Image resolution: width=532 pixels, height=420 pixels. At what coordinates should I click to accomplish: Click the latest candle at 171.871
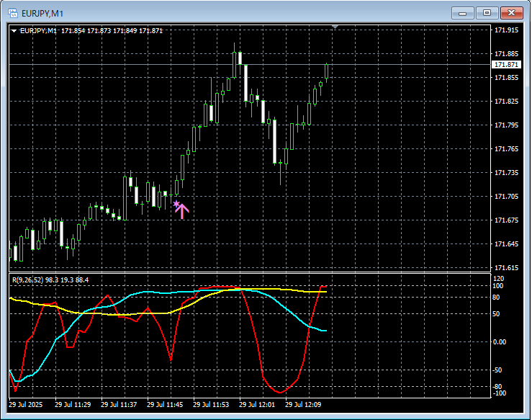326,71
